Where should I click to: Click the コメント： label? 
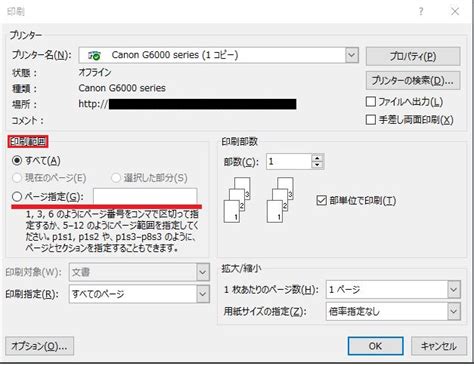28,120
